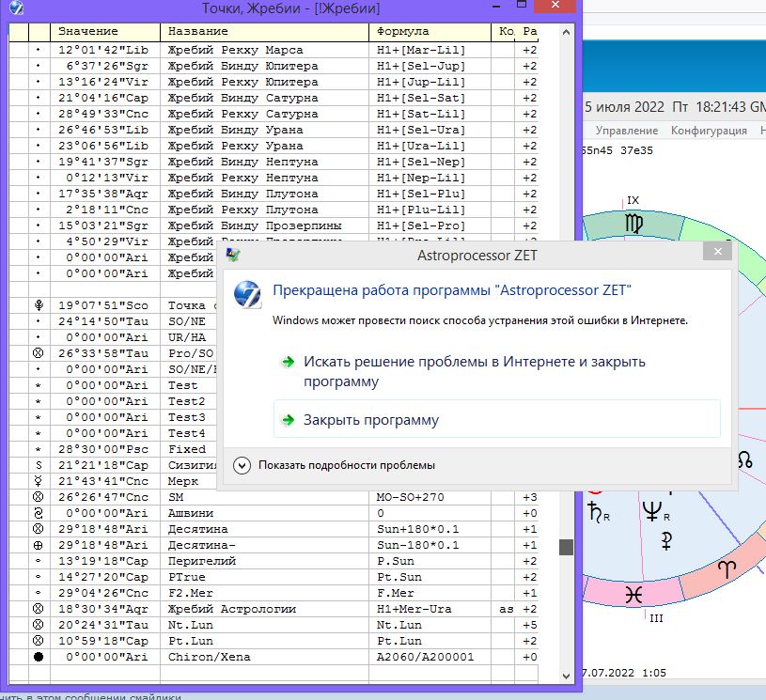Click the scroll up arrow of the table
Screen dimensions: 766x700
pos(566,32)
